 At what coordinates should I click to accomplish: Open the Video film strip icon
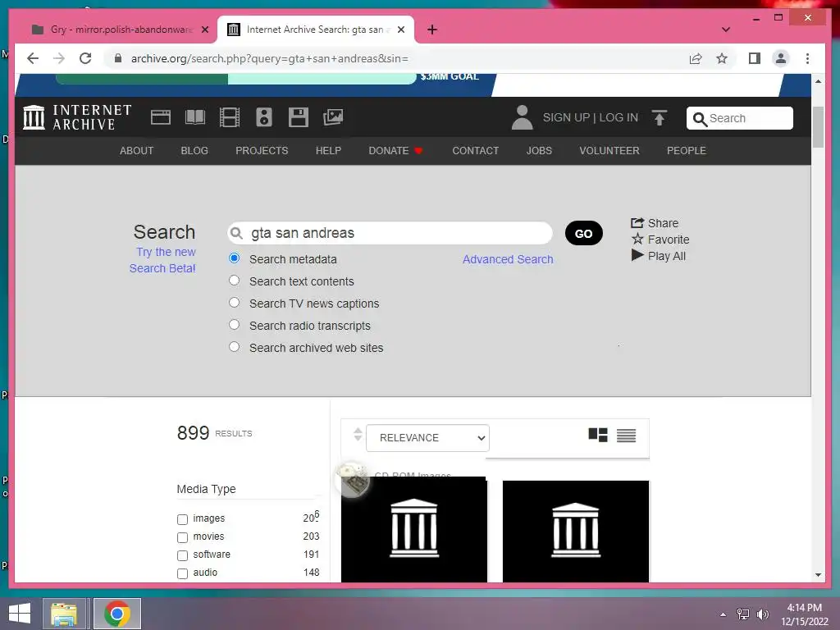[230, 117]
